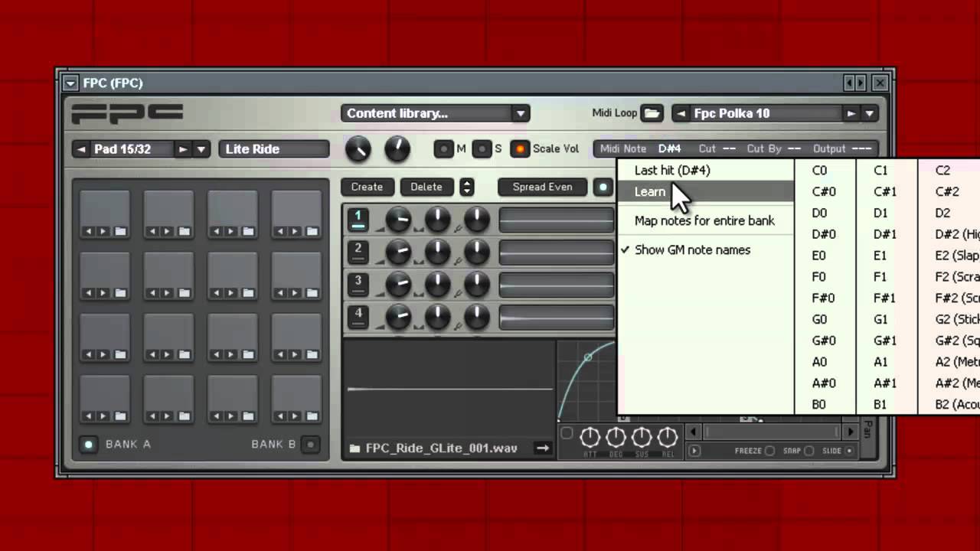This screenshot has height=551, width=980.
Task: Click layer 1 velocity range bar
Action: click(x=557, y=220)
